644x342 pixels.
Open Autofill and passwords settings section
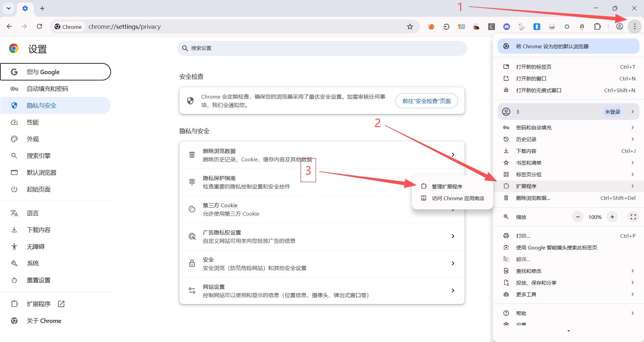pos(55,89)
